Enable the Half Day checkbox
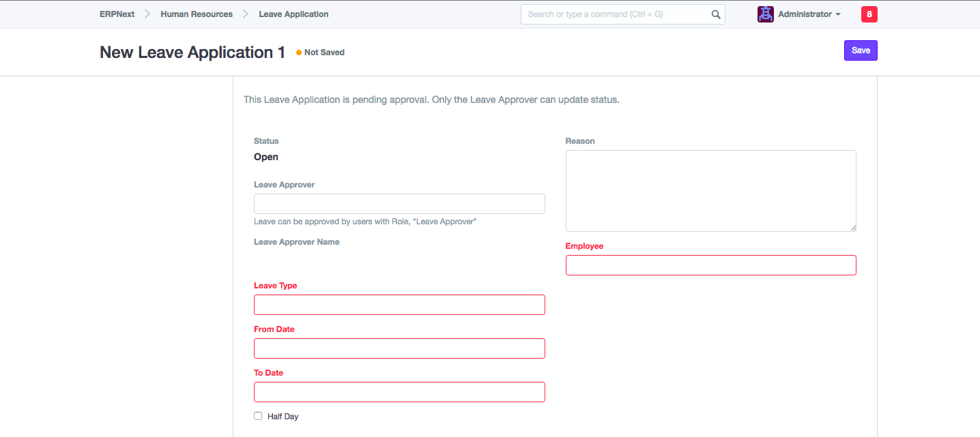The height and width of the screenshot is (437, 980). click(x=258, y=416)
